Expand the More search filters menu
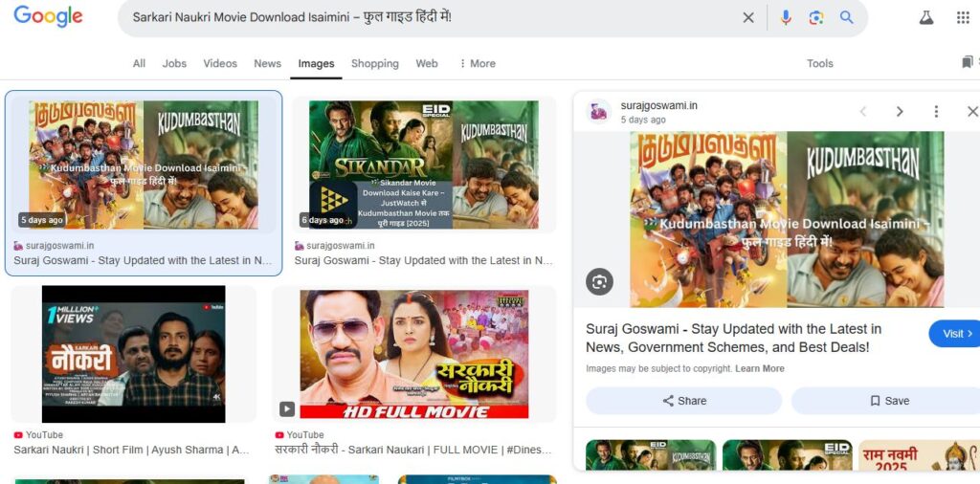This screenshot has width=980, height=484. (478, 63)
